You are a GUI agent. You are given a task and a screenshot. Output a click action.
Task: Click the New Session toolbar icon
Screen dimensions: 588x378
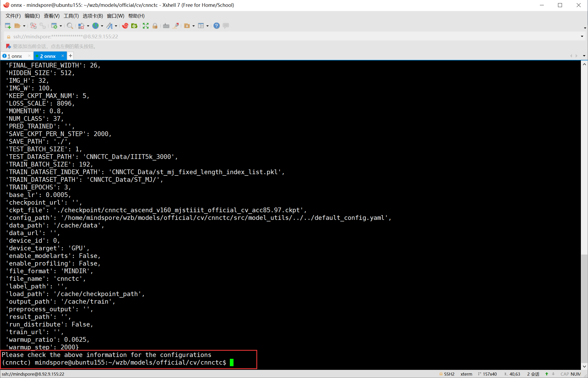[8, 26]
